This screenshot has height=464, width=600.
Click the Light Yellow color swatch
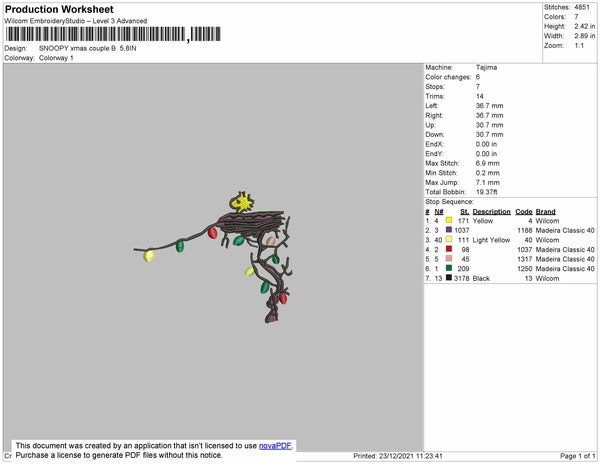point(449,239)
